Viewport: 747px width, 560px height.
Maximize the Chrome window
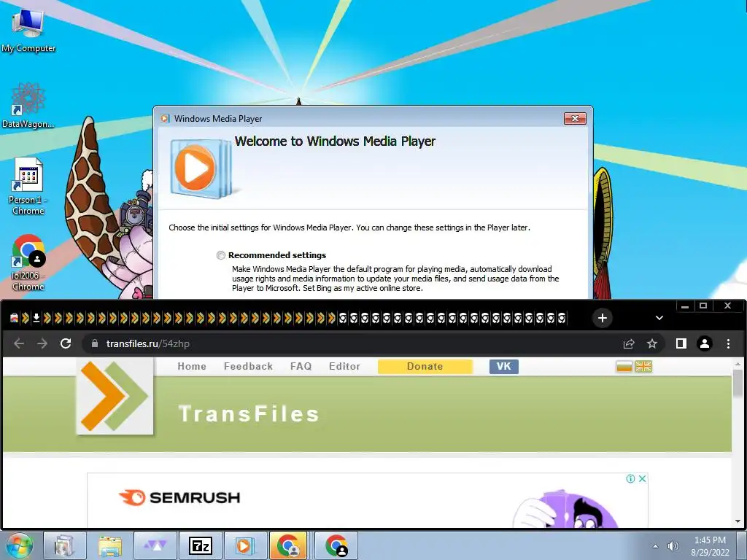[x=703, y=306]
